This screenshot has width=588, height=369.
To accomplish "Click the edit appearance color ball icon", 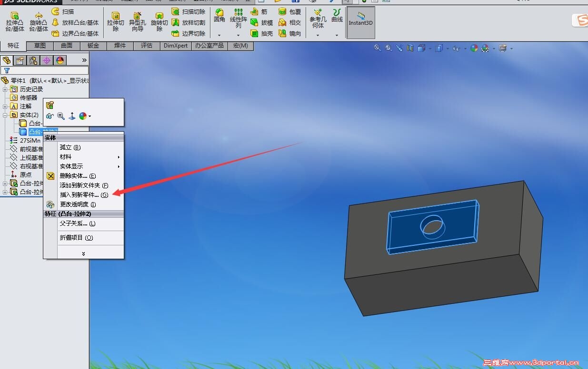I will (x=474, y=48).
